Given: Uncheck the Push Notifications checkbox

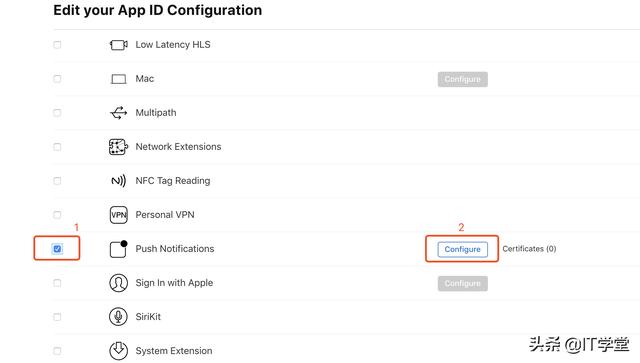Looking at the screenshot, I should click(57, 249).
